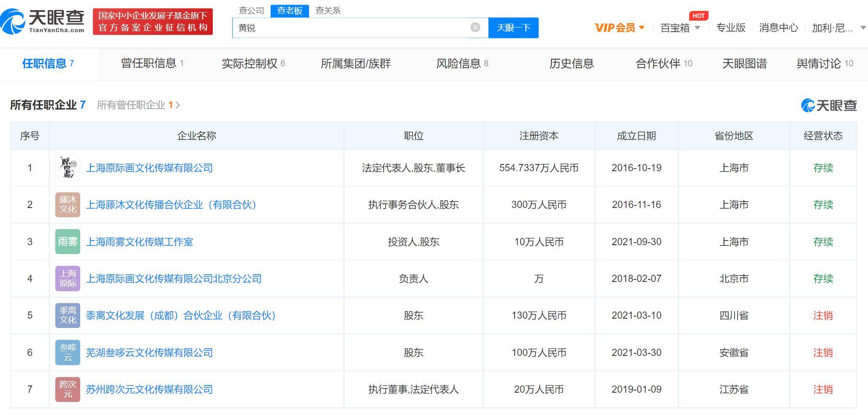Click the HOT badge above 百宝箱

pyautogui.click(x=698, y=16)
